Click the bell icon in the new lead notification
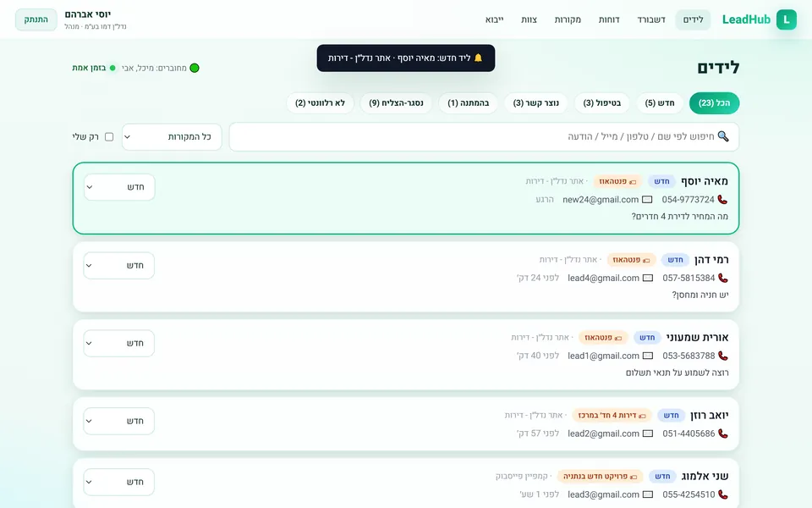Screen dimensions: 812x508 pyautogui.click(x=478, y=58)
